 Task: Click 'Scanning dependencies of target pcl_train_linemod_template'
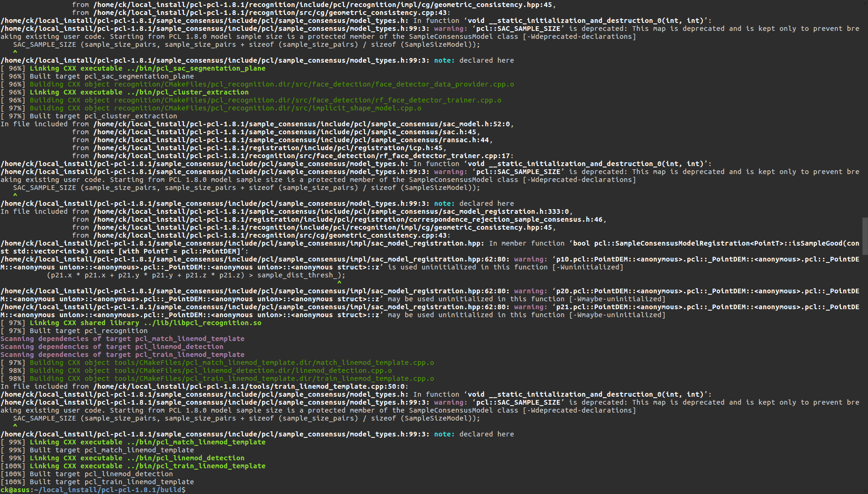pyautogui.click(x=122, y=355)
